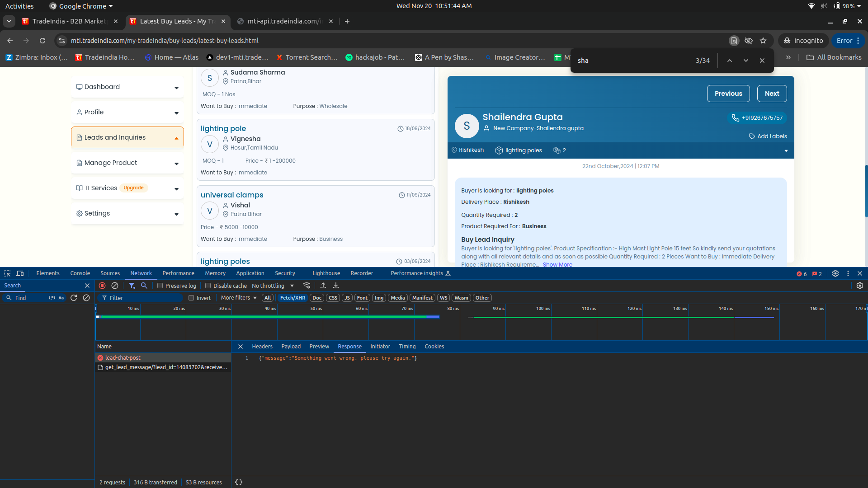Image resolution: width=868 pixels, height=488 pixels.
Task: Click the export HAR download icon
Action: [336, 286]
